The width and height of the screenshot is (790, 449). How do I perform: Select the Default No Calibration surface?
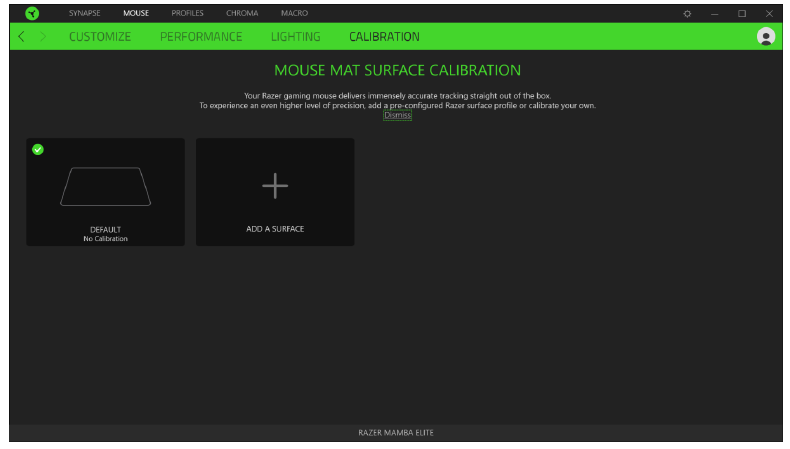(105, 192)
